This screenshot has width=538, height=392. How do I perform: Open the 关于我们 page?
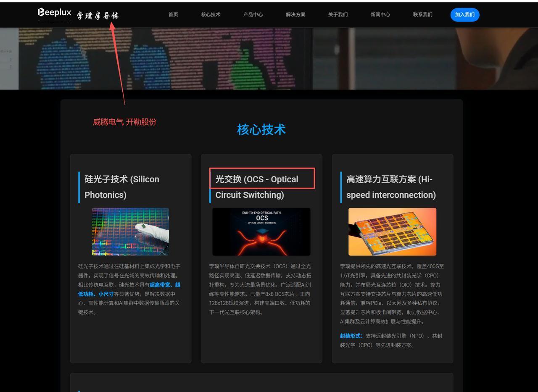pos(337,14)
